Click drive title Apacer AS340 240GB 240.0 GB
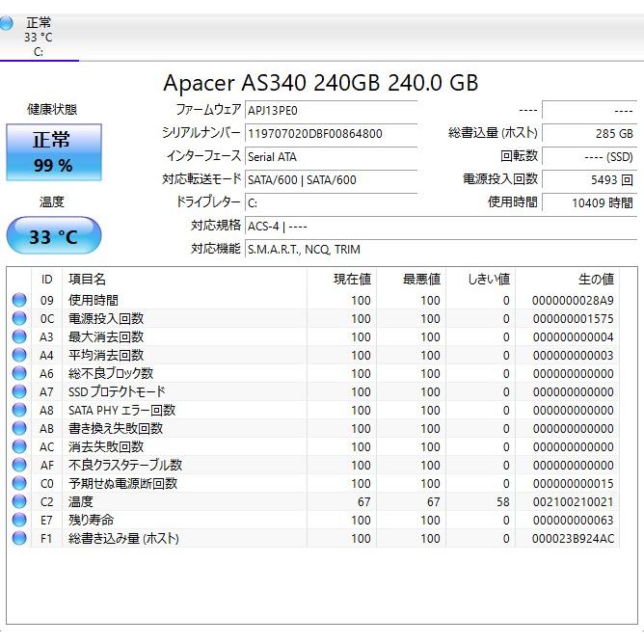This screenshot has height=644, width=644. (321, 83)
